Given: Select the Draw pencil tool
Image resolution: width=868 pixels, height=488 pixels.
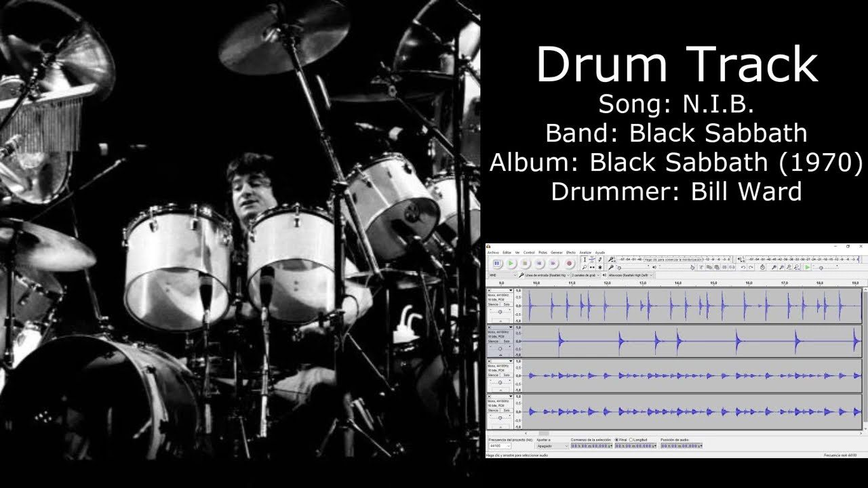Looking at the screenshot, I should coord(600,260).
